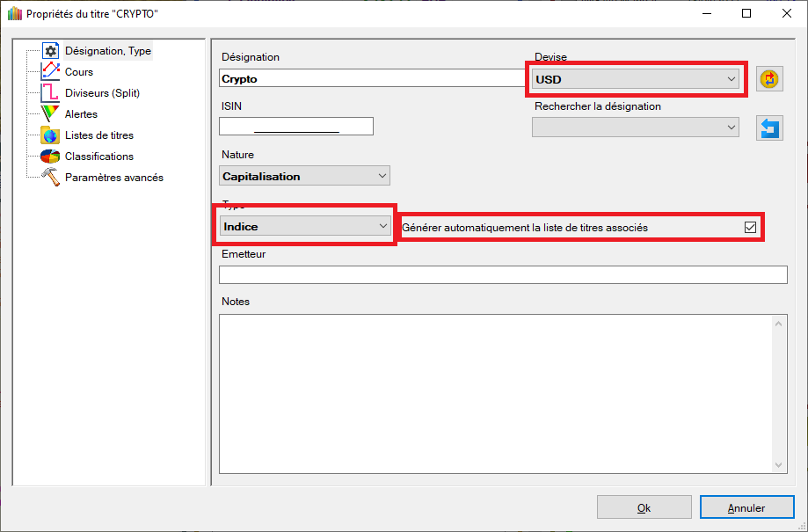
Task: Open the Diviseurs (Split) icon
Action: tap(50, 93)
